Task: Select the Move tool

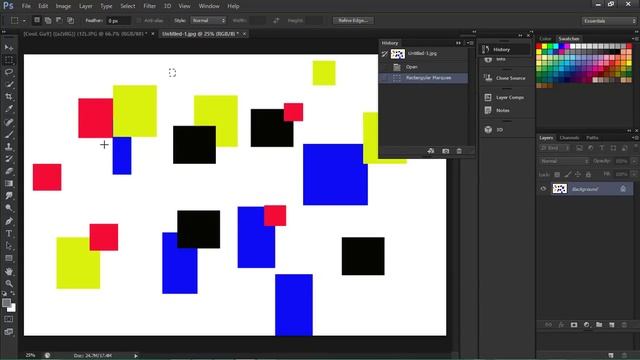Action: click(9, 48)
